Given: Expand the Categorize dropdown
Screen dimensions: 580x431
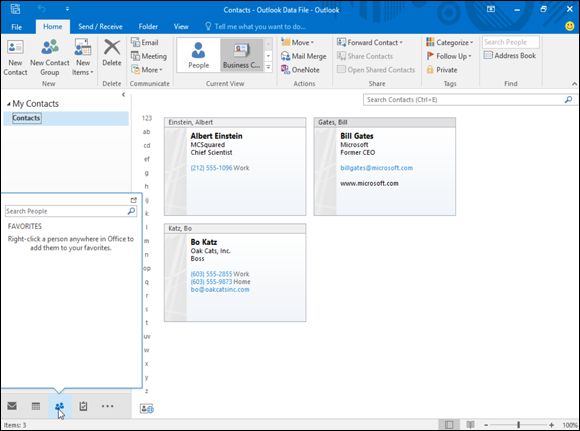Looking at the screenshot, I should tap(449, 43).
